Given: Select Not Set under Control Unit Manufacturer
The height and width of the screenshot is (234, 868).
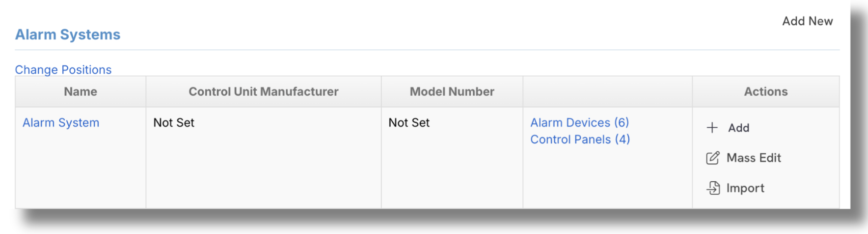Looking at the screenshot, I should [174, 122].
